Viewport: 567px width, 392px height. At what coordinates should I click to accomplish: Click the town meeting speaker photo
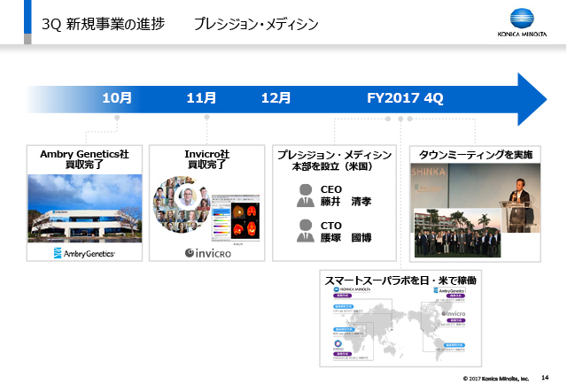point(476,197)
